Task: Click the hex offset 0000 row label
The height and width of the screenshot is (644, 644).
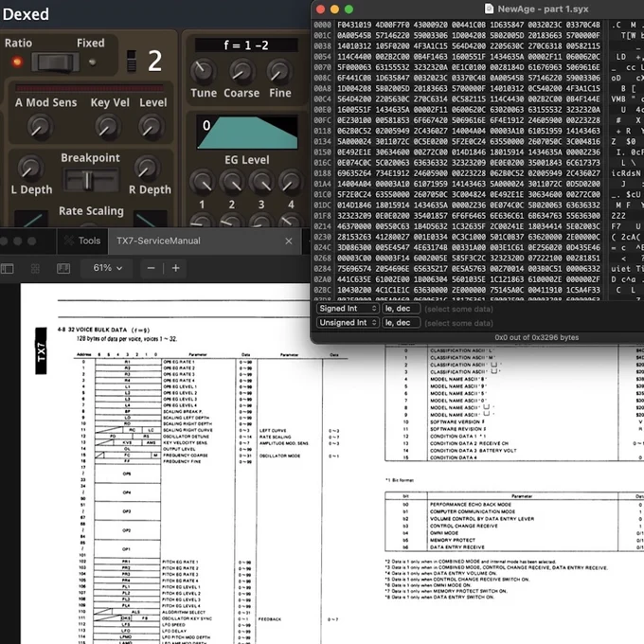Action: 322,25
